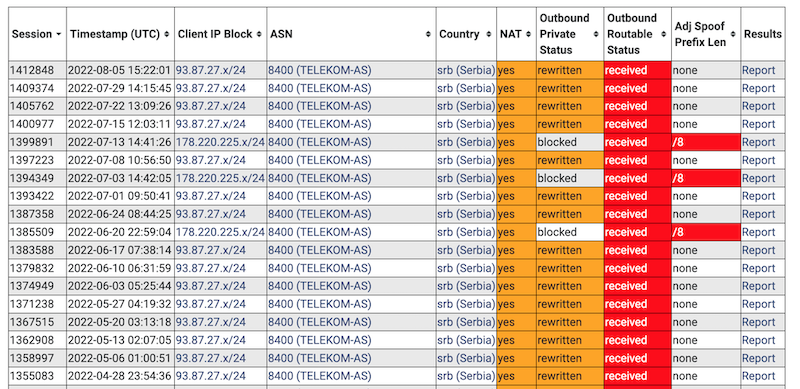The width and height of the screenshot is (800, 389).
Task: Select the /8 cell for session 1385509
Action: tap(706, 232)
